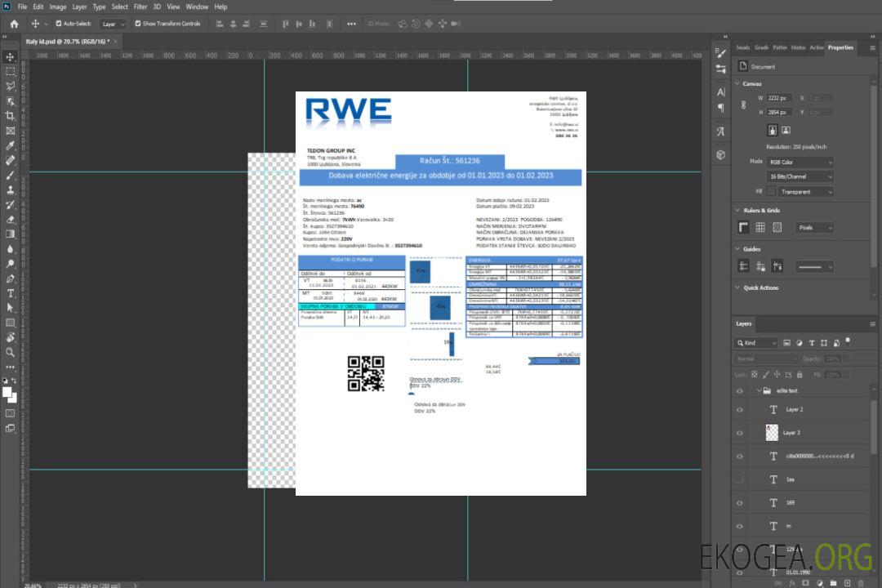The image size is (882, 588).
Task: Open the 3D panel cube icon
Action: [x=721, y=154]
